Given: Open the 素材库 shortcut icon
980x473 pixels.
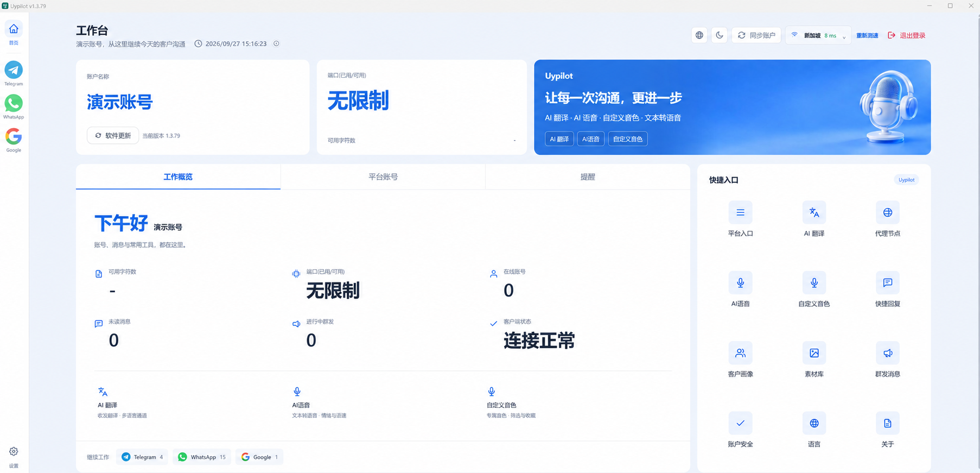Looking at the screenshot, I should point(814,353).
